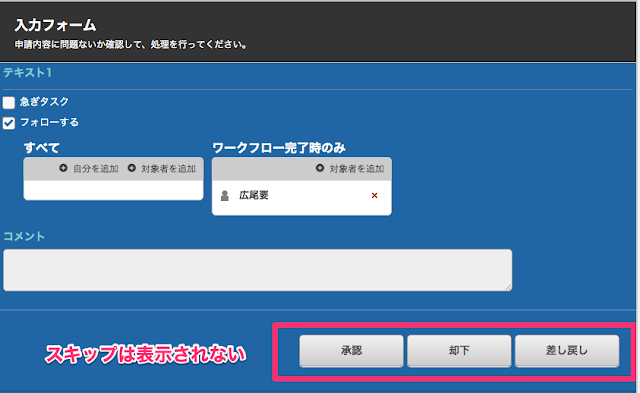Enable the 急ぎタスク checkbox
The width and height of the screenshot is (640, 393).
pos(9,102)
